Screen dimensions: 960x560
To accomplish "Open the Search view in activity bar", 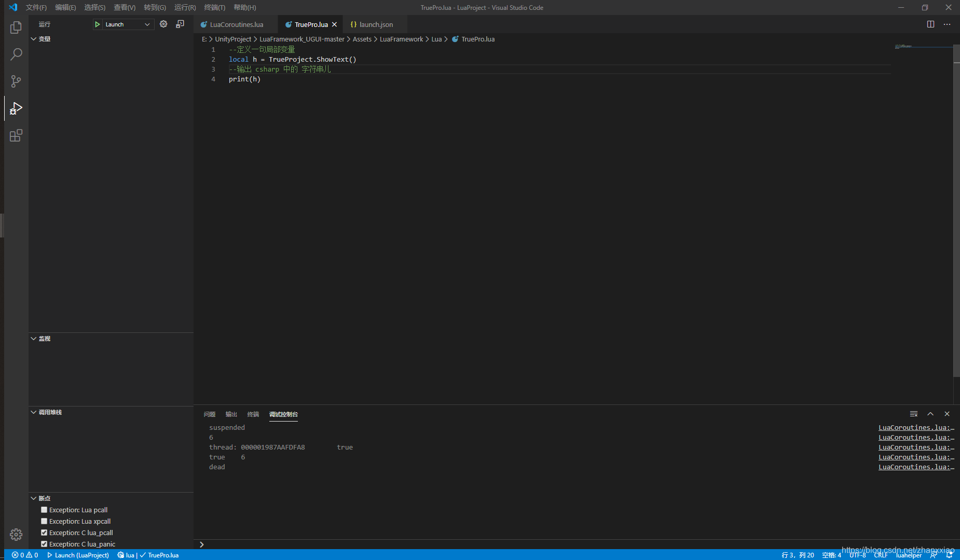I will [16, 54].
